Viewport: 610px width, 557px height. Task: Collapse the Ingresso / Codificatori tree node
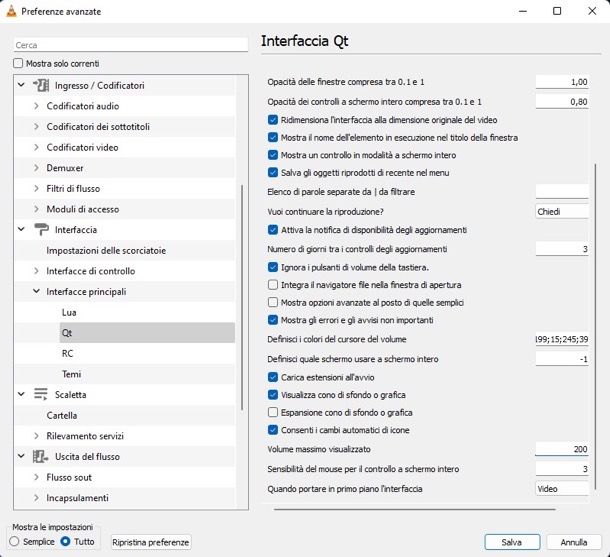click(21, 85)
